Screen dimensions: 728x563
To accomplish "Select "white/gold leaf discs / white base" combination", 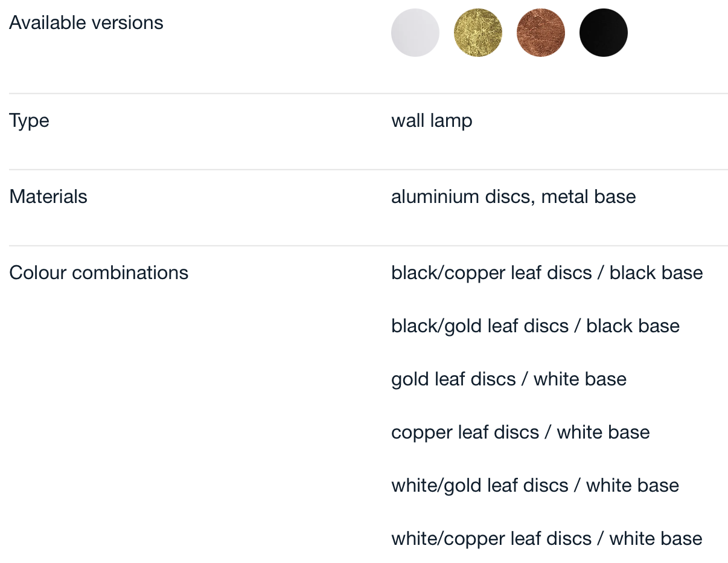I will (x=535, y=486).
